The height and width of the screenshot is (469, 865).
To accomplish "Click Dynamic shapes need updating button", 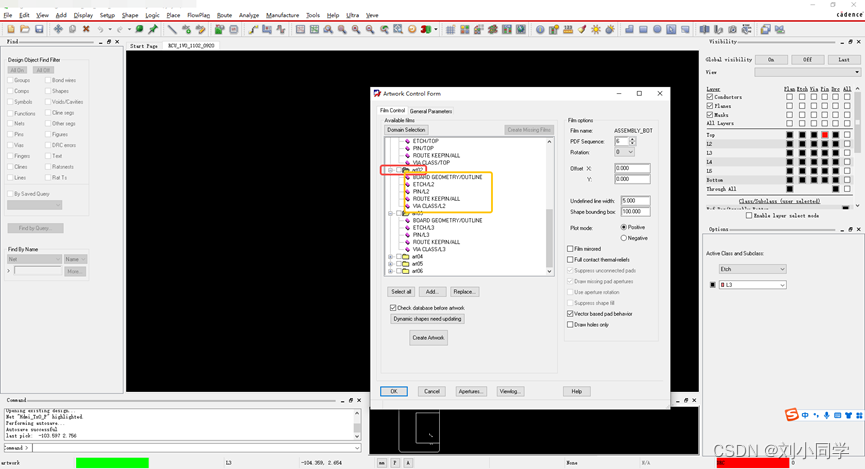I will 428,318.
